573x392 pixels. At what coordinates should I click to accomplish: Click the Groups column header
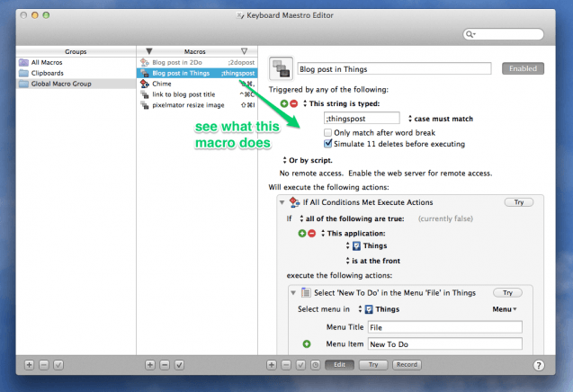pyautogui.click(x=76, y=51)
